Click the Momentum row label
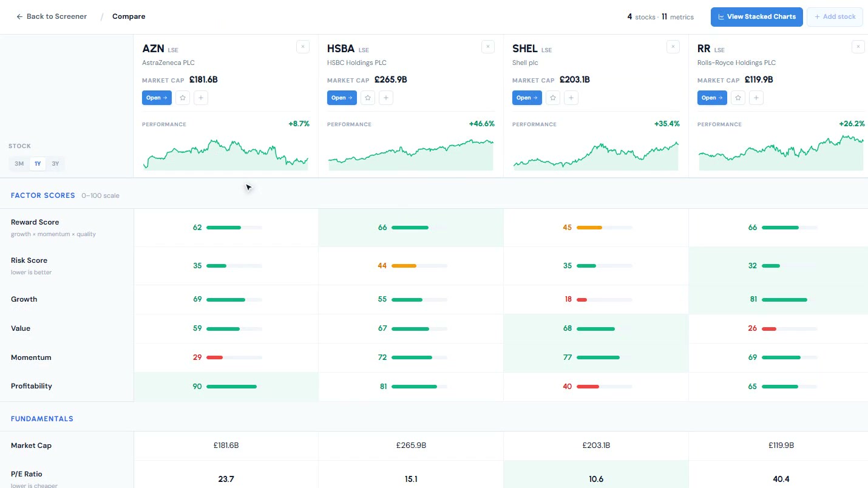 (x=31, y=358)
